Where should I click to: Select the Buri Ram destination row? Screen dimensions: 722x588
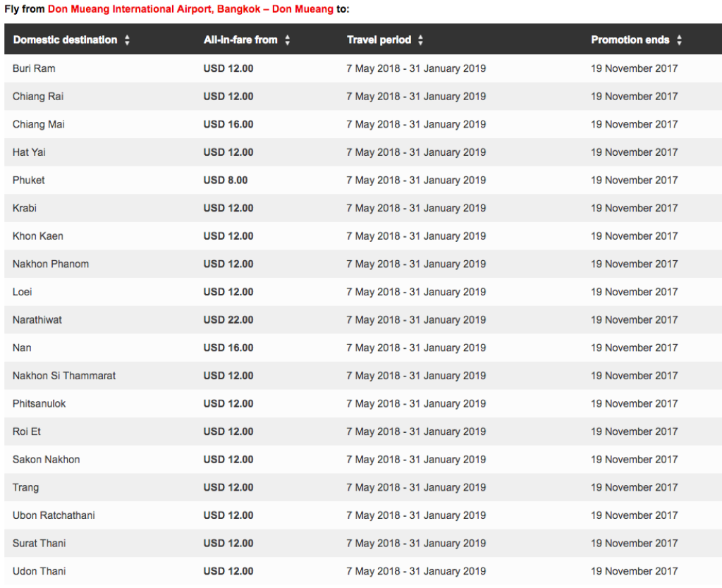click(34, 68)
